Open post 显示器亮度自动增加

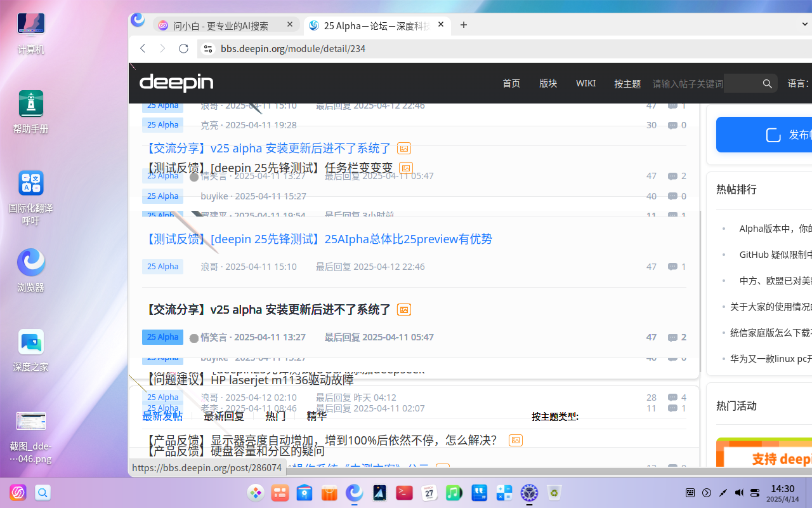(x=321, y=439)
